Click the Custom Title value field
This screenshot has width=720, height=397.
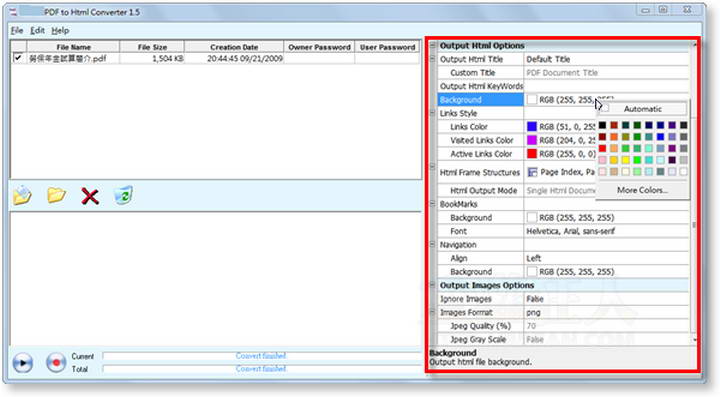tap(606, 73)
